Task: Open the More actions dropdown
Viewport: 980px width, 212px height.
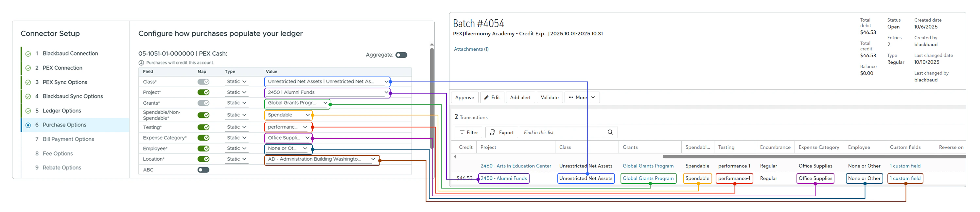Action: 582,97
